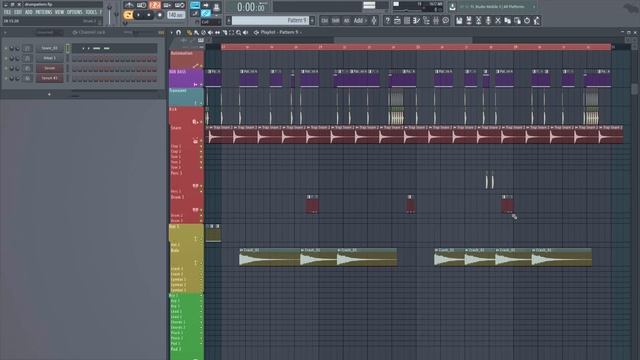The height and width of the screenshot is (360, 640).
Task: Click the question mark help icon
Action: [x=387, y=20]
